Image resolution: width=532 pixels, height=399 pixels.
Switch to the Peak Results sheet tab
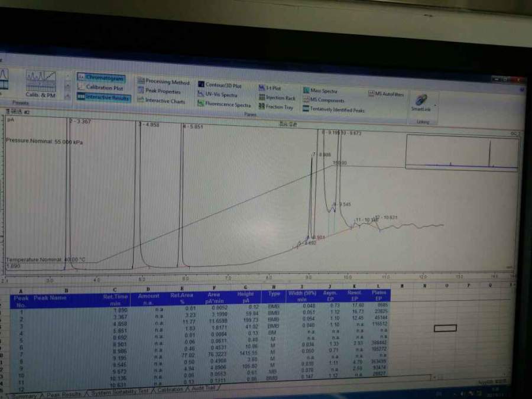(63, 395)
